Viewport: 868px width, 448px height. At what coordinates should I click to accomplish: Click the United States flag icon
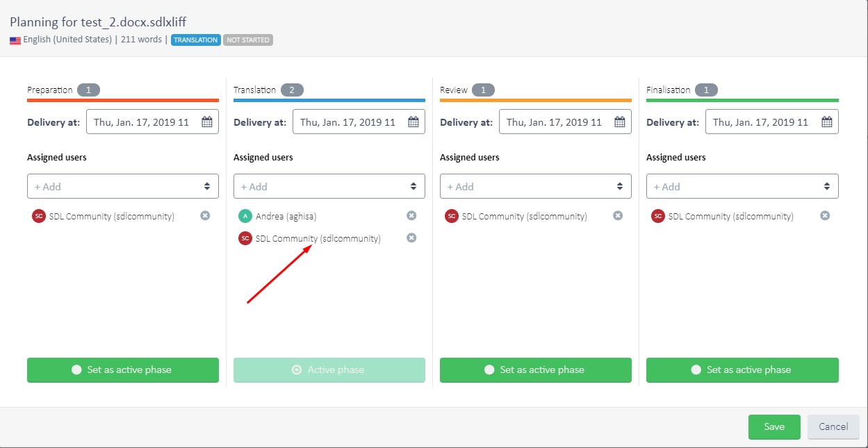[15, 40]
